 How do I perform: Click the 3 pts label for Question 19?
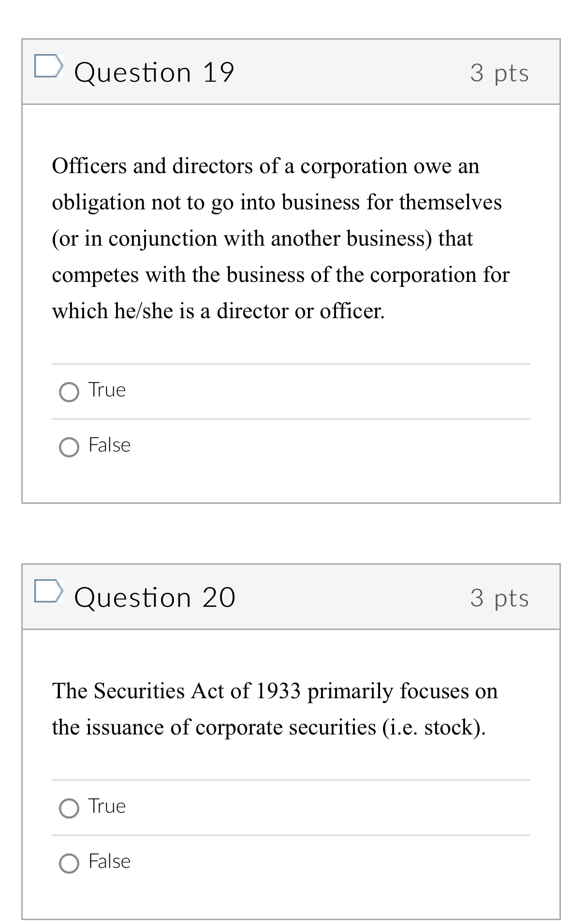pos(500,73)
